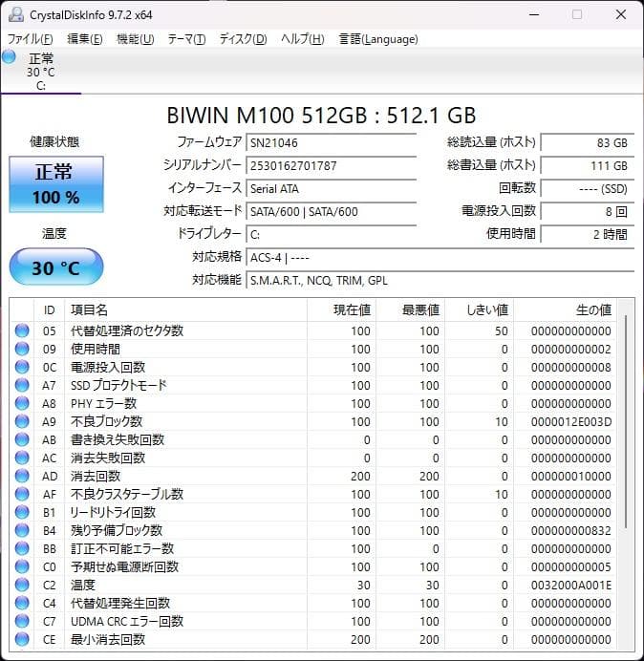Click the ID column header
This screenshot has height=661, width=644.
[x=50, y=310]
